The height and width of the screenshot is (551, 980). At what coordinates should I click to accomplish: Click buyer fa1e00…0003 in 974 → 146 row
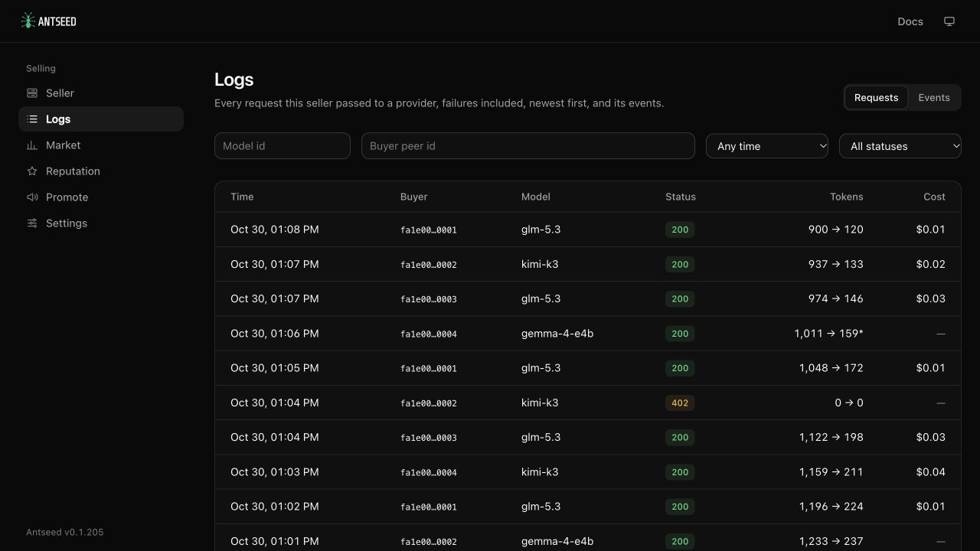[429, 299]
